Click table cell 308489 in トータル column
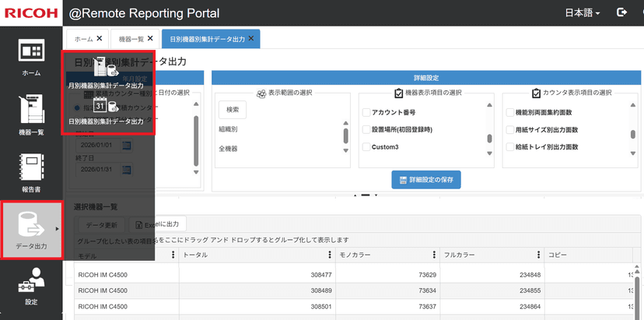This screenshot has width=644, height=320. [x=257, y=290]
